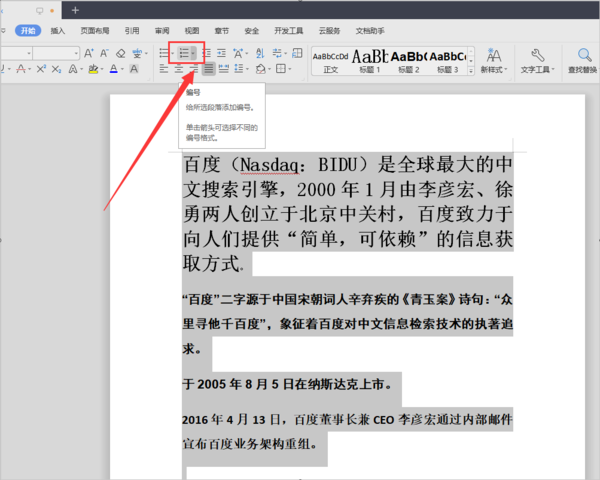Click the bullet list icon

click(164, 53)
